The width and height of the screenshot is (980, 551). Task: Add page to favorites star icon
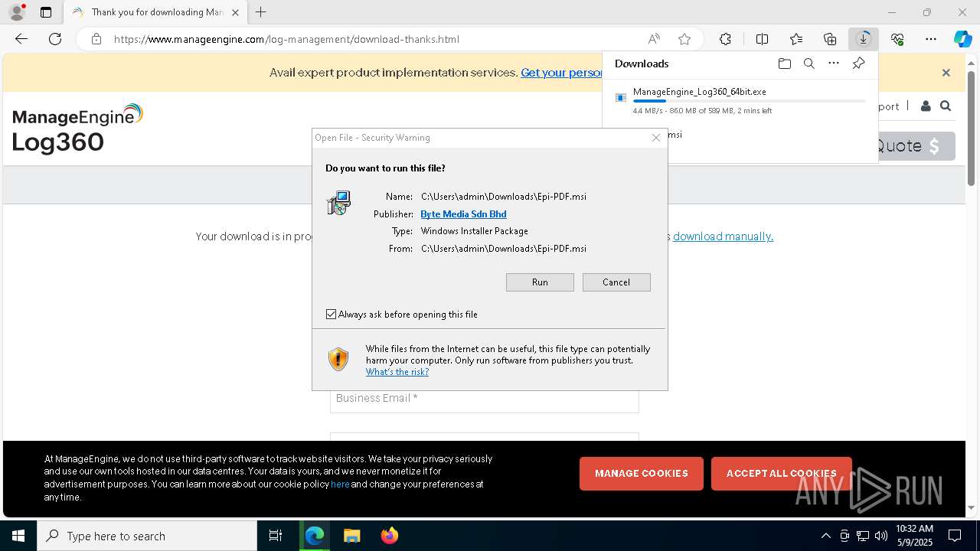point(684,39)
